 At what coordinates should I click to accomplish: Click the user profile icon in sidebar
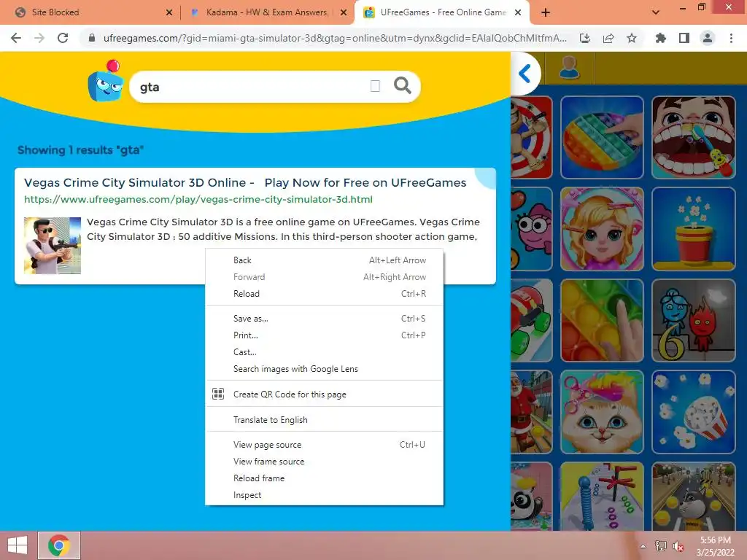569,67
